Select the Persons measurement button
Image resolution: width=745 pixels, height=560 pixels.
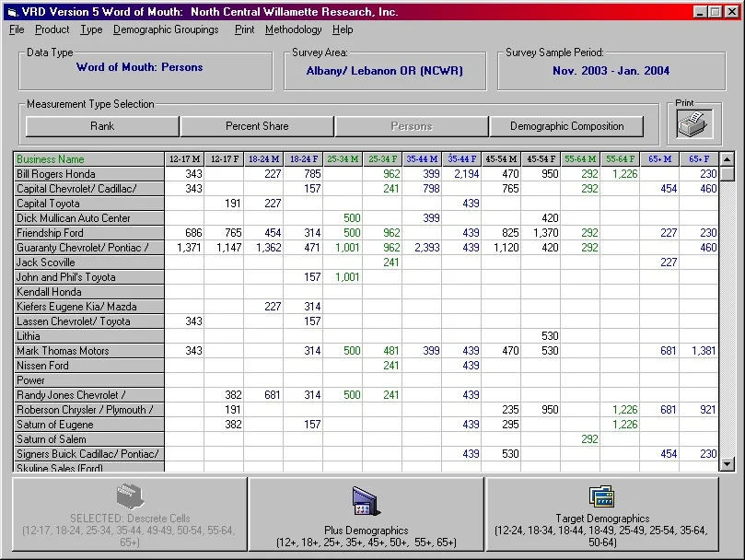pos(412,126)
